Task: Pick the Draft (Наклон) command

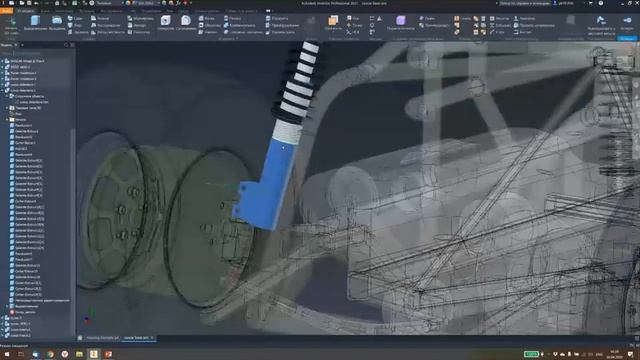Action: pyautogui.click(x=208, y=32)
